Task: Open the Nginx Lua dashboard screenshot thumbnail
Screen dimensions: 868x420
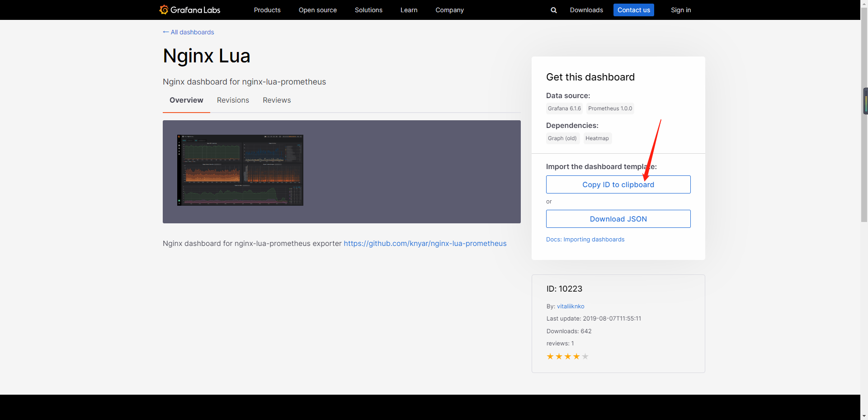Action: 240,170
